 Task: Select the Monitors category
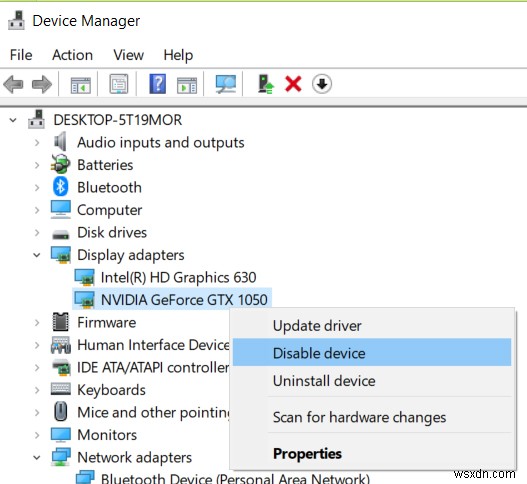[x=107, y=435]
